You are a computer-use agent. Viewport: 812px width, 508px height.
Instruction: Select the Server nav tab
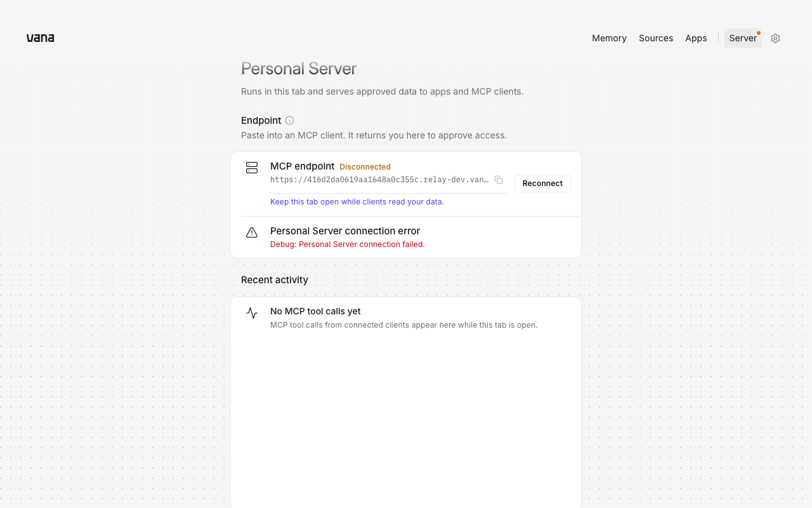coord(743,38)
